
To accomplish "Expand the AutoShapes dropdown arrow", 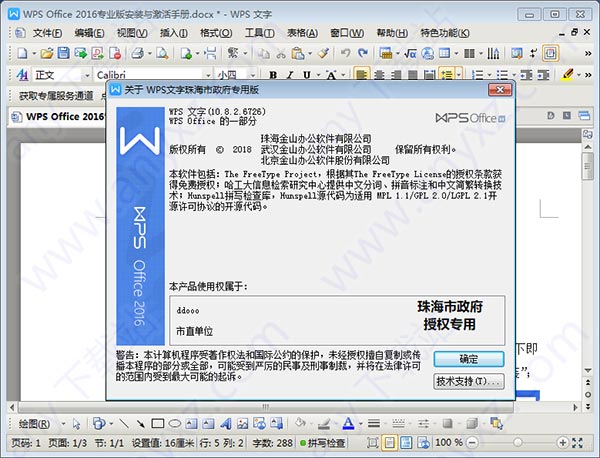I will [111, 424].
